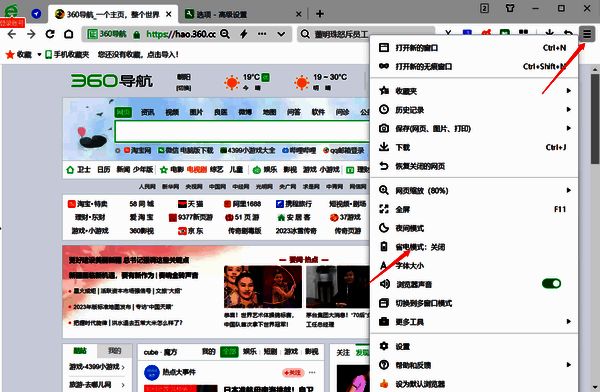The height and width of the screenshot is (392, 600).
Task: Select the 图片 search category tab
Action: point(196,112)
